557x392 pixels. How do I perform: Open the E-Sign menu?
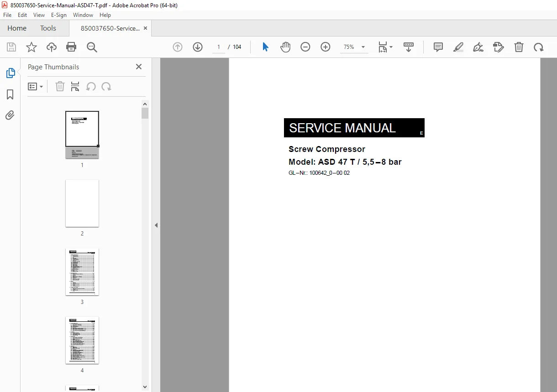[59, 15]
